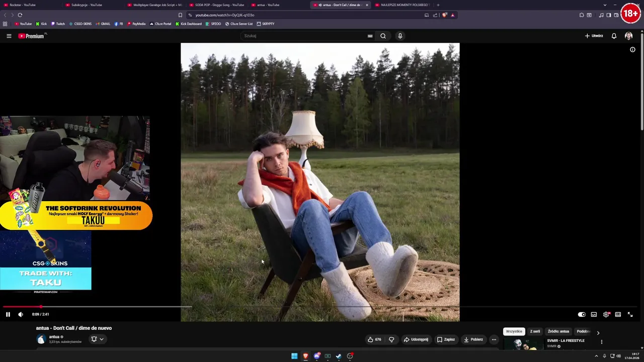Open Brave Rewards triangle icon
This screenshot has width=644, height=362.
pyautogui.click(x=452, y=15)
